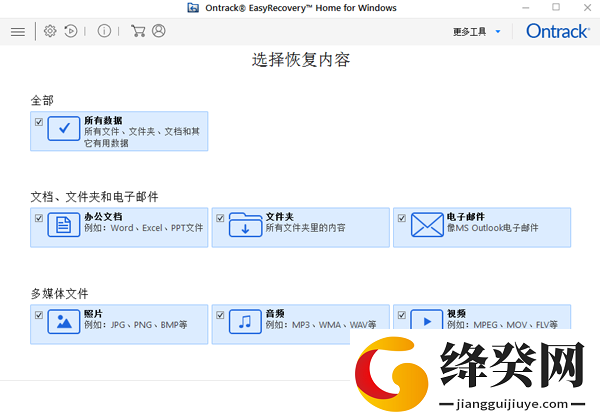Click the 所有数据 card title
The width and height of the screenshot is (600, 420).
pos(103,120)
